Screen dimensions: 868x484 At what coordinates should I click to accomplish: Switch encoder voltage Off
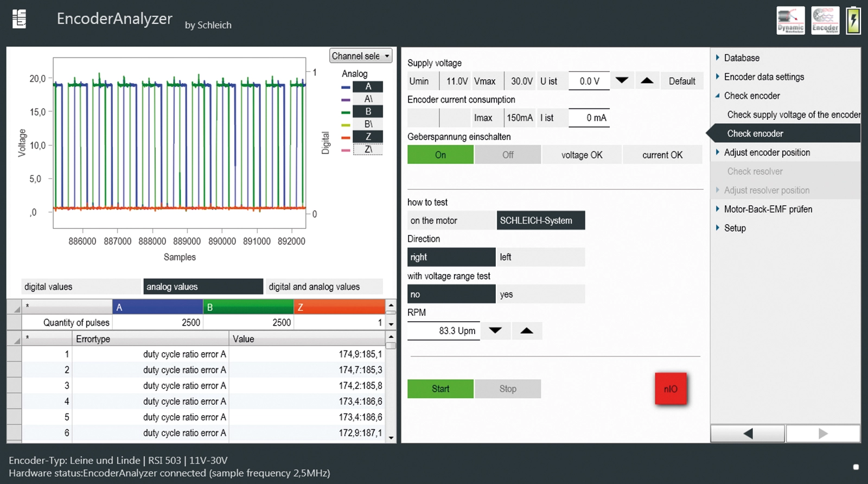(507, 155)
